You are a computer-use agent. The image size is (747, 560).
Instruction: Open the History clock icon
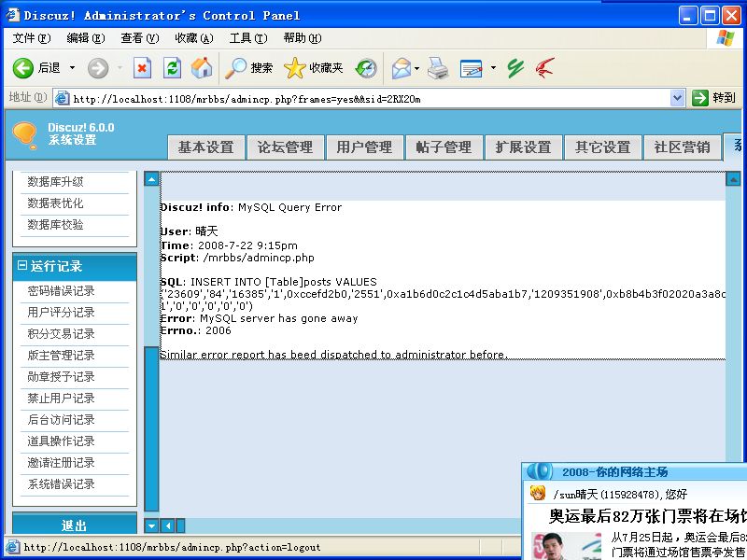(366, 68)
